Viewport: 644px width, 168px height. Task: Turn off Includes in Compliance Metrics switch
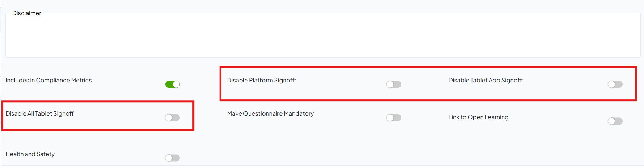(173, 84)
